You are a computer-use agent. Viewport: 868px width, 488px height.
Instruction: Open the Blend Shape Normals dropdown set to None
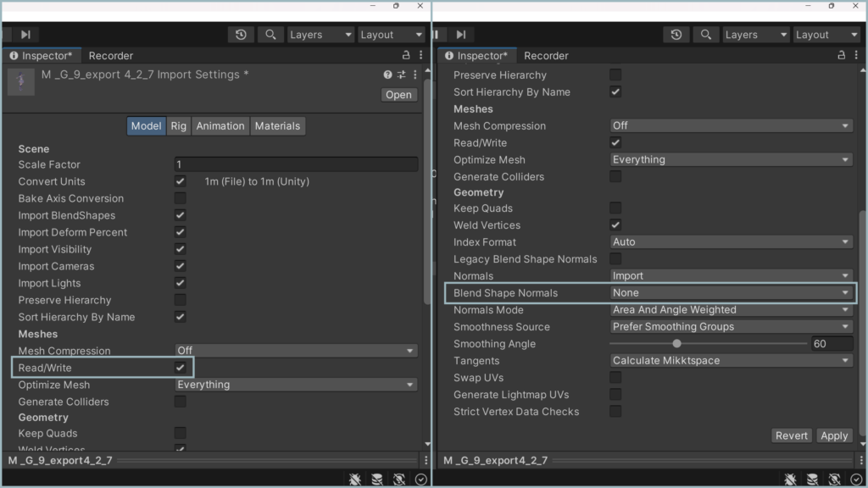[x=729, y=293]
